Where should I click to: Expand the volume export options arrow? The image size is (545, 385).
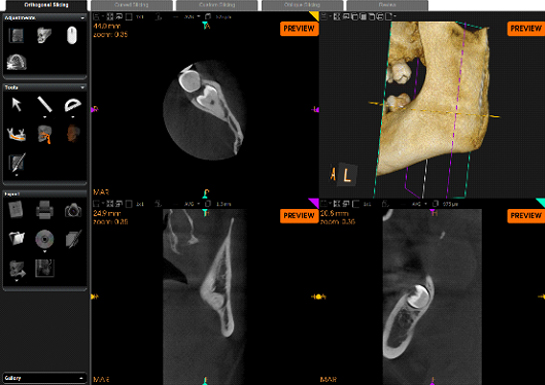coord(16,280)
